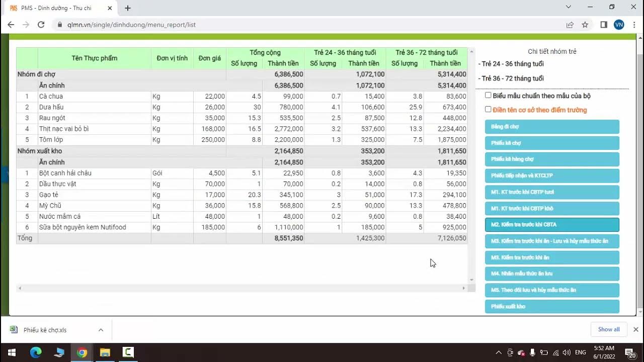Click the address bar URL field
The height and width of the screenshot is (362, 644).
pos(307,25)
